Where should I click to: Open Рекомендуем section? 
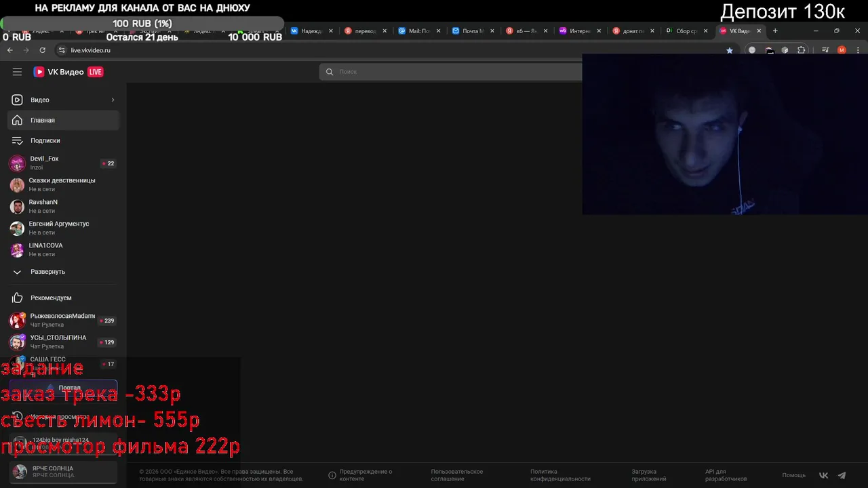64,298
